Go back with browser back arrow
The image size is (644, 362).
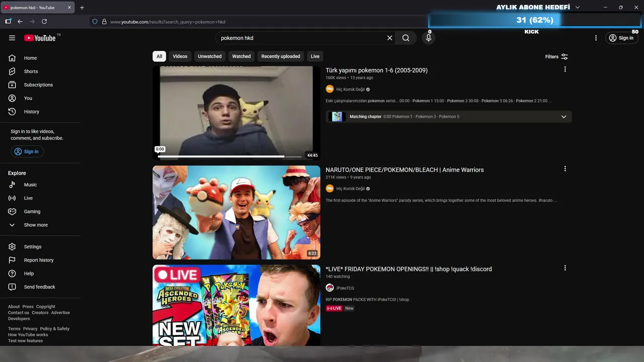coord(20,22)
